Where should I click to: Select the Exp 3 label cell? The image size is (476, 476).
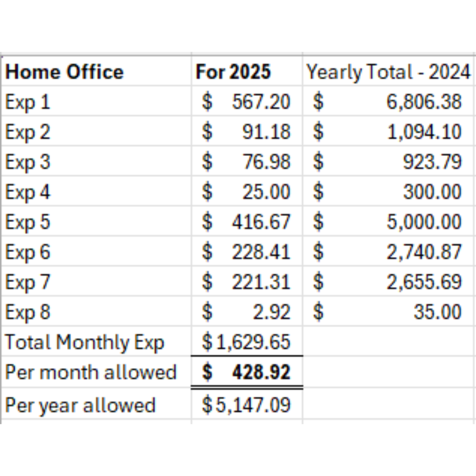28,162
